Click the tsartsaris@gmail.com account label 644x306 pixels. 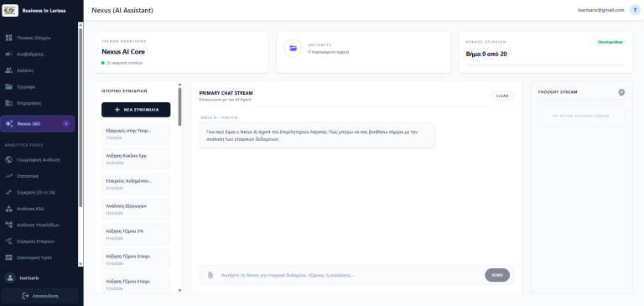(x=601, y=10)
